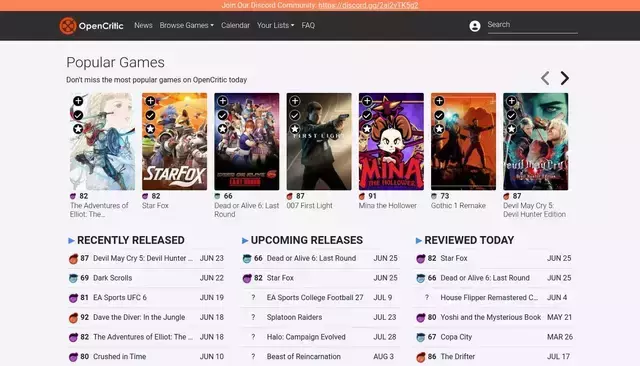Image resolution: width=640 pixels, height=366 pixels.
Task: Go to previous popular games page arrow
Action: point(545,78)
